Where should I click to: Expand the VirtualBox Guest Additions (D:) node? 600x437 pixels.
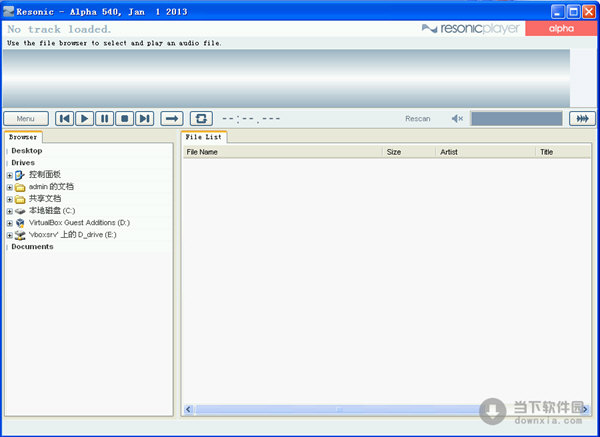(x=10, y=223)
